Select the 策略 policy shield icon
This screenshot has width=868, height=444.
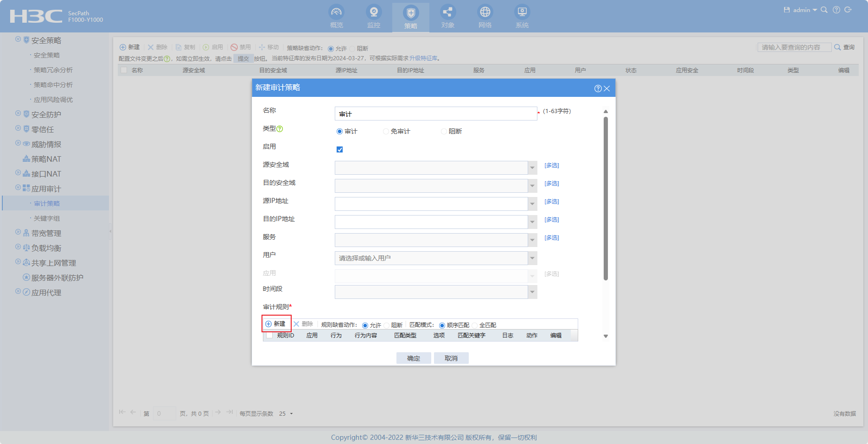coord(411,13)
